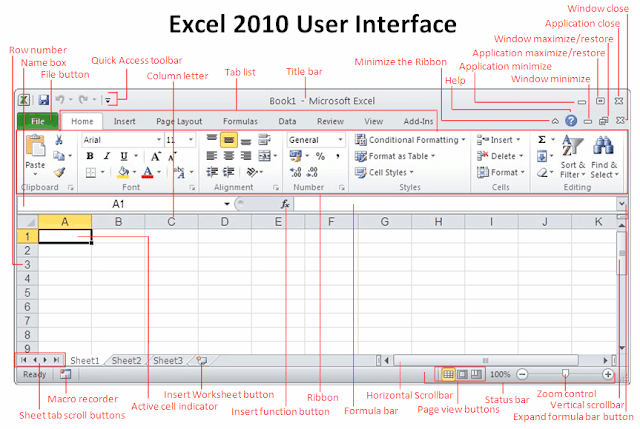Click cell A1 in the worksheet
The width and height of the screenshot is (640, 429).
65,236
